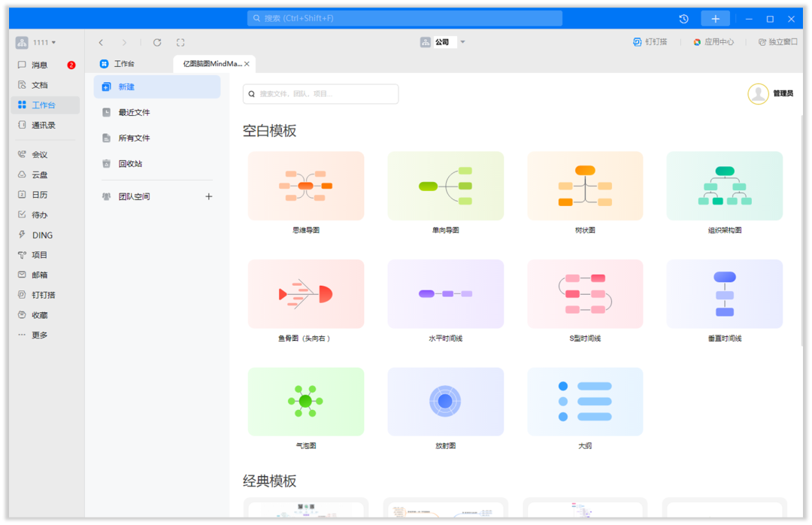This screenshot has width=812, height=525.
Task: Open 独立窗口 standalone window
Action: (777, 42)
